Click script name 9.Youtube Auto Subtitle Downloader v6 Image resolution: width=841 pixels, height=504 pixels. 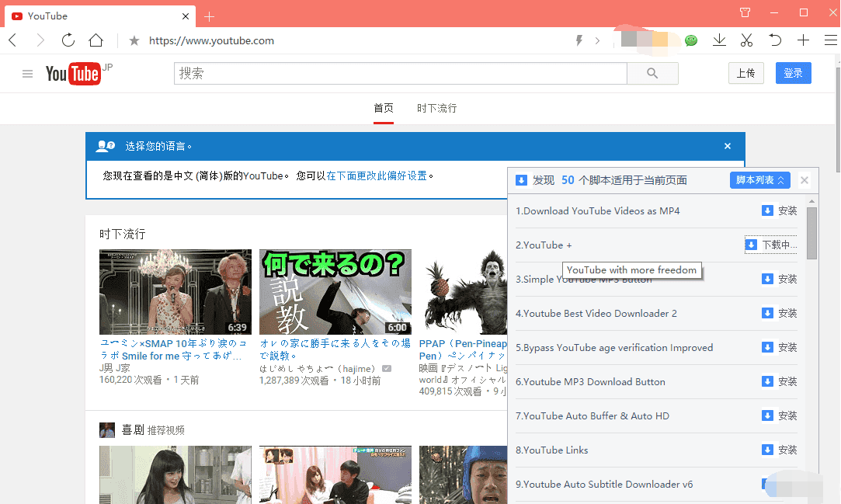click(604, 484)
